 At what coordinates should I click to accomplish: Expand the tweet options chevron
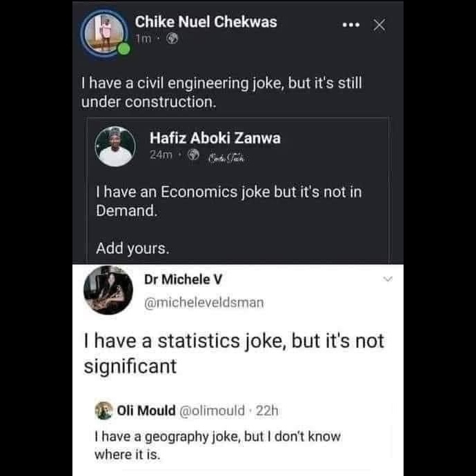coord(387,280)
